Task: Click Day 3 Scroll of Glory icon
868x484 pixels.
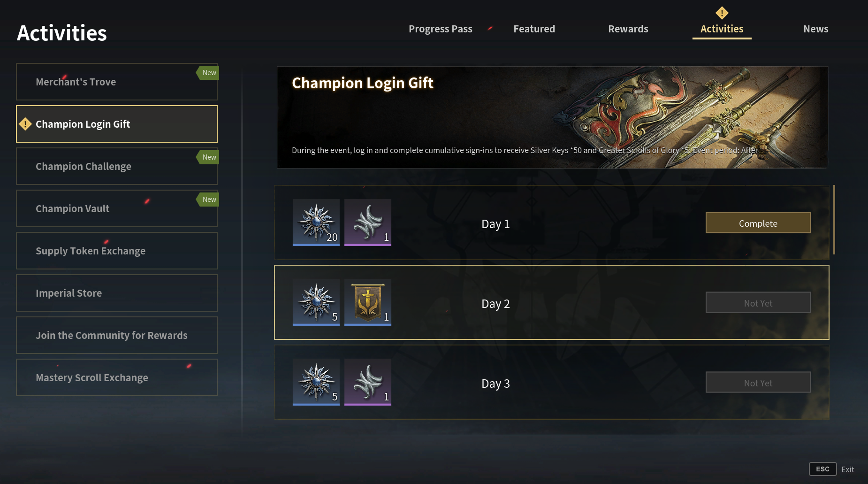Action: click(368, 382)
